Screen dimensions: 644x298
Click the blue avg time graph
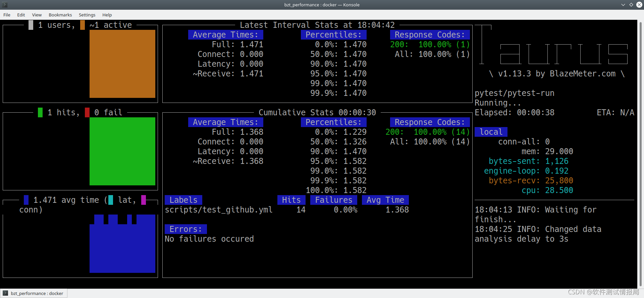[x=122, y=244]
